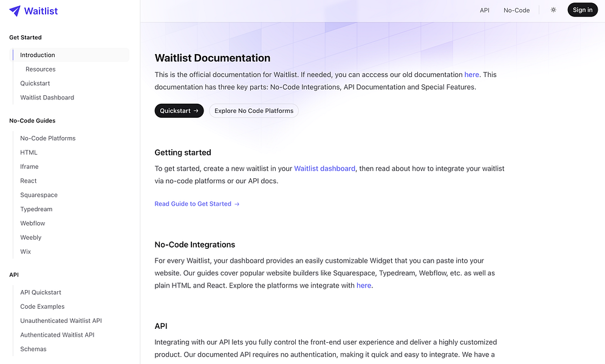Image resolution: width=605 pixels, height=364 pixels.
Task: Toggle light/dark theme with the sun icon
Action: [x=553, y=10]
